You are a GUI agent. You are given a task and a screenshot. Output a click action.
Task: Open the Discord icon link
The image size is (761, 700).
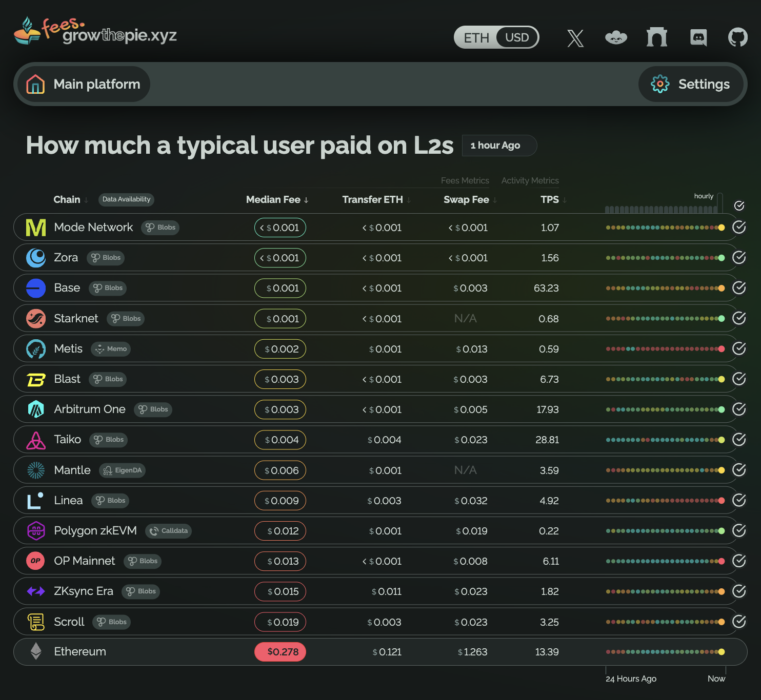point(698,37)
